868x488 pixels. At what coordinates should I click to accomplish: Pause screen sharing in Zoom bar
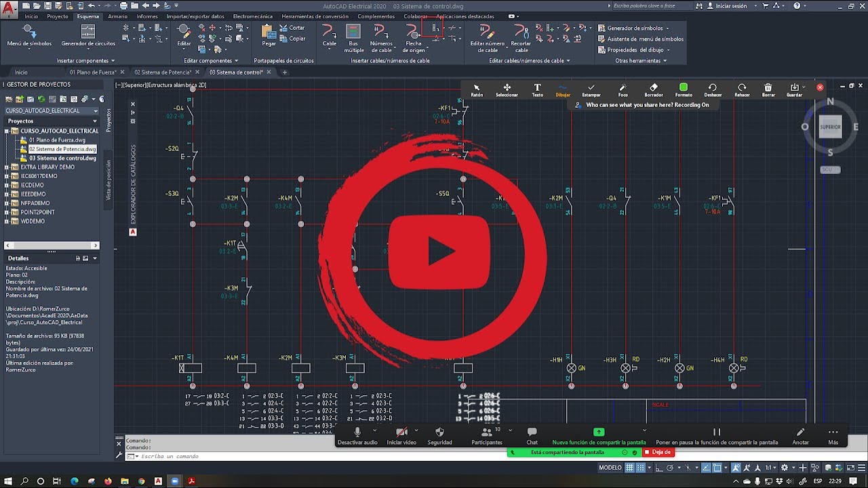(x=717, y=436)
